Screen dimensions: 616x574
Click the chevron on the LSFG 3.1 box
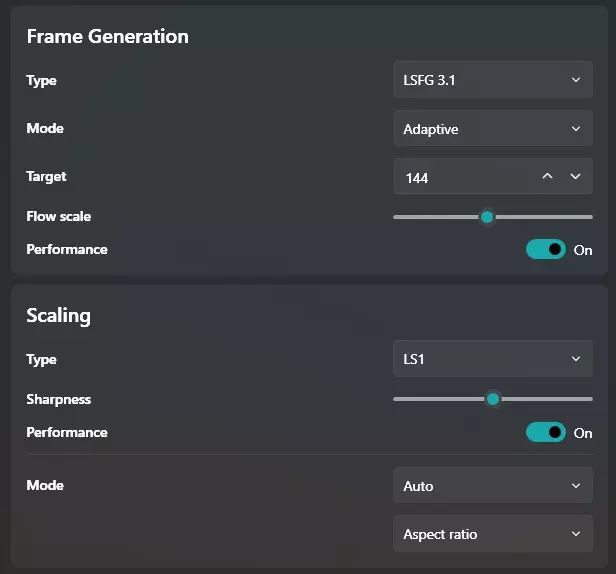click(575, 80)
